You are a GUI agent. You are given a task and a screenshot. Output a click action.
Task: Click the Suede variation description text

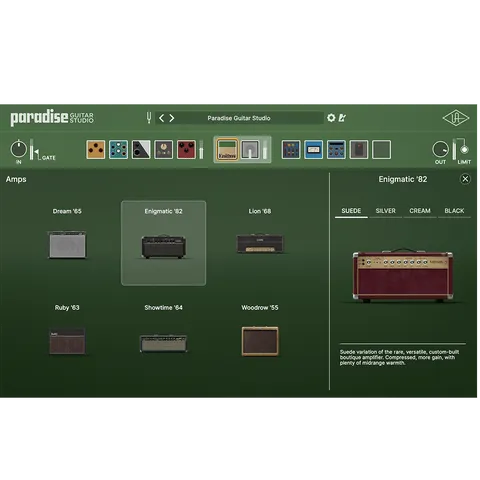[x=399, y=357]
